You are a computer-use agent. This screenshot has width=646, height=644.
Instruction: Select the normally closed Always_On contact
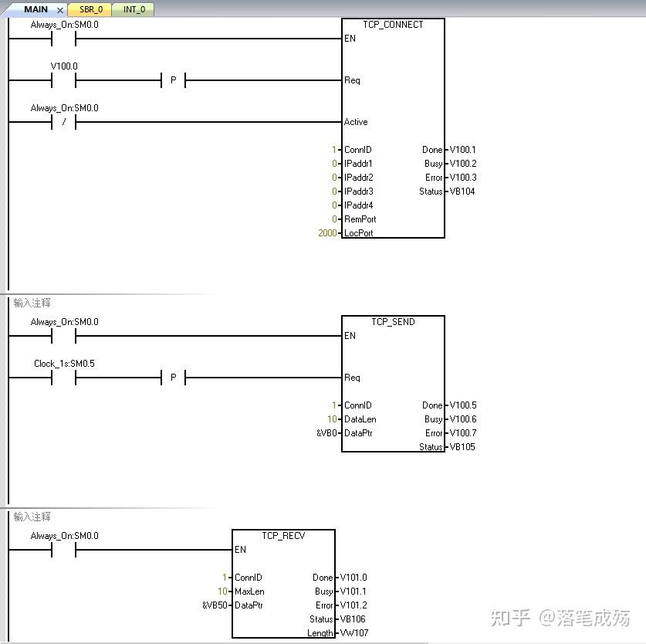[x=64, y=122]
